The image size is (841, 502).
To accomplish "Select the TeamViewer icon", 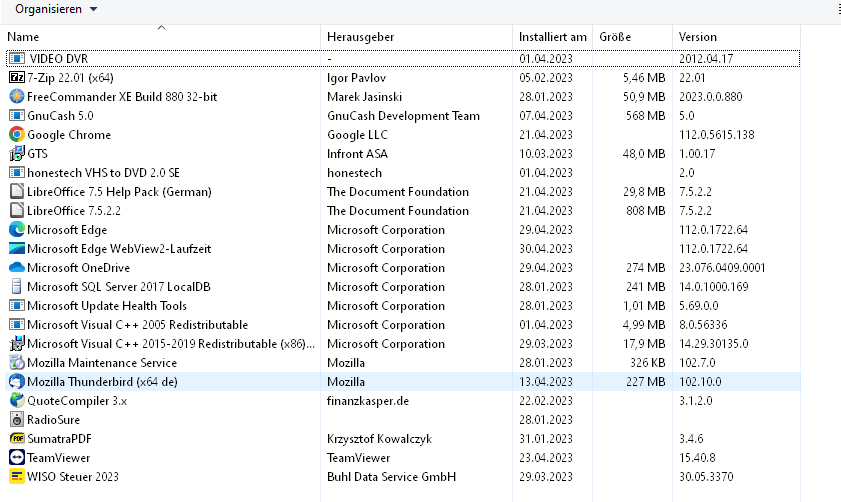I will pos(17,457).
